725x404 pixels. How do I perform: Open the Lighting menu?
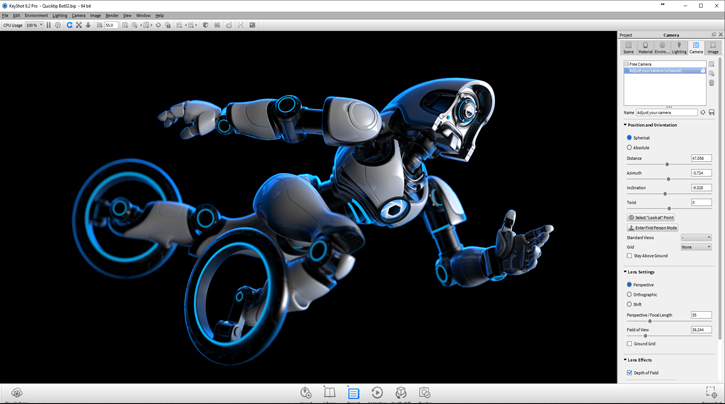[60, 16]
